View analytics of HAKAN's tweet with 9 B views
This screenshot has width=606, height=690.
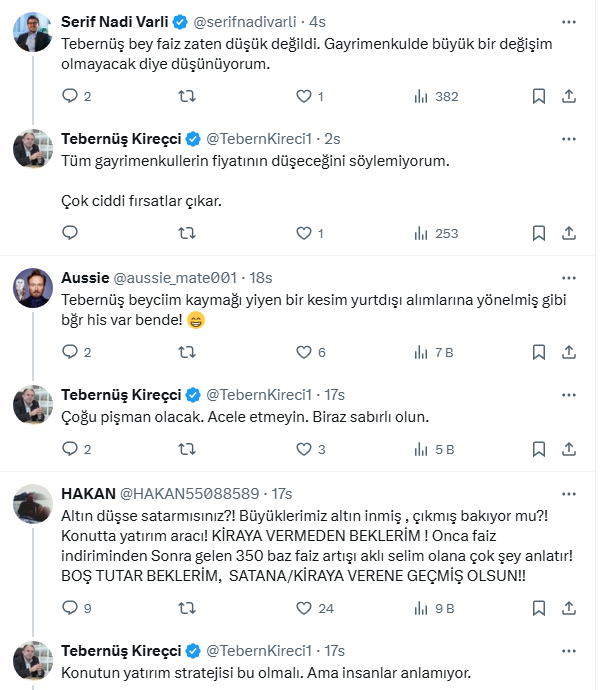tap(436, 607)
